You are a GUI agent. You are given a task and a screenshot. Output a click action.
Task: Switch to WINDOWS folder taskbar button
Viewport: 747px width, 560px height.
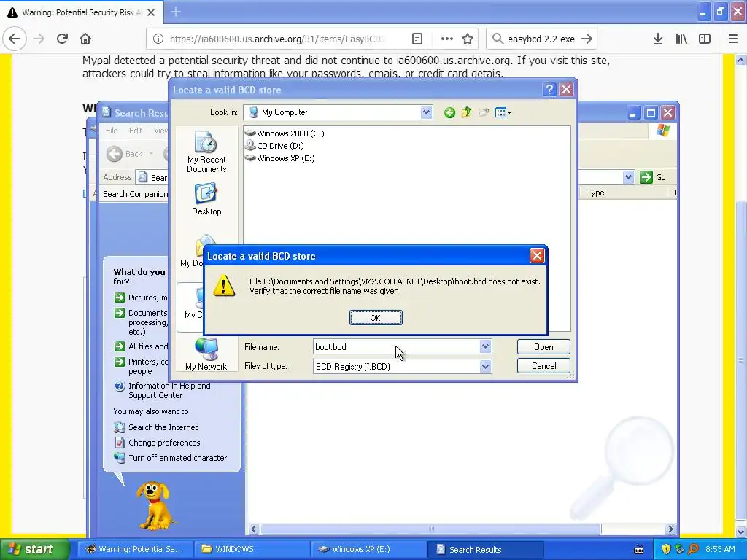tap(252, 549)
